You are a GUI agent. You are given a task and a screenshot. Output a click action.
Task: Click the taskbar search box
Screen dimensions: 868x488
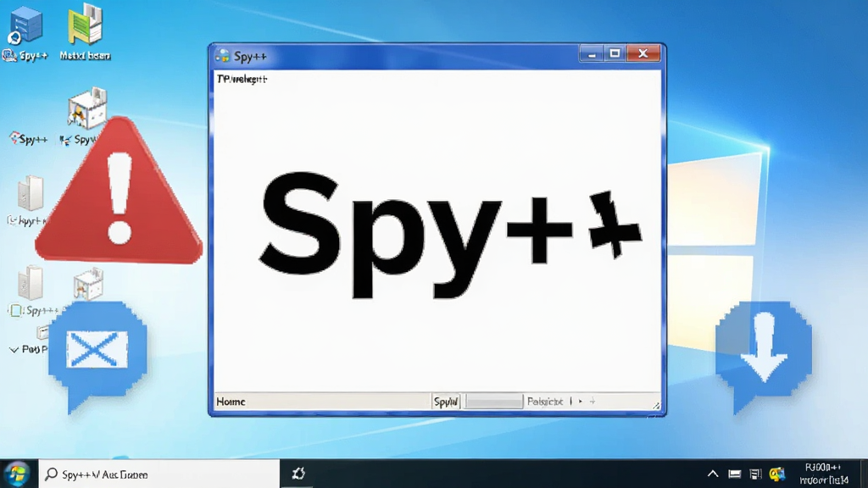(x=159, y=474)
